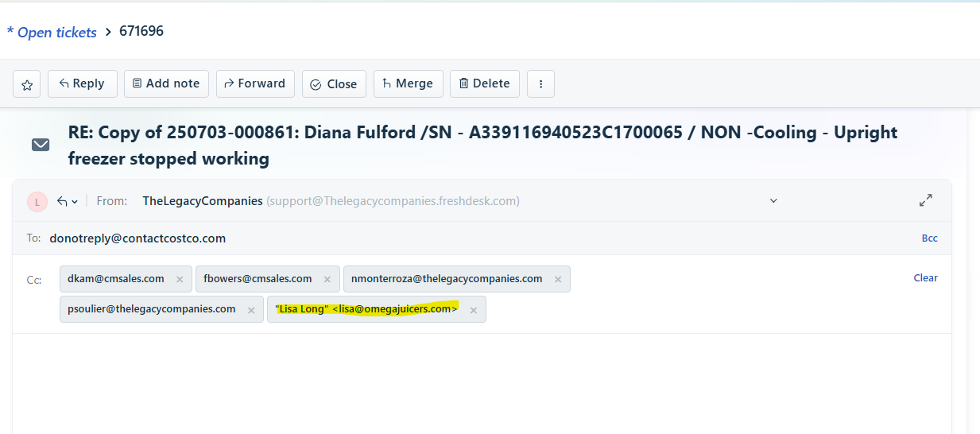The height and width of the screenshot is (434, 980).
Task: Forward the ticket
Action: pyautogui.click(x=255, y=83)
